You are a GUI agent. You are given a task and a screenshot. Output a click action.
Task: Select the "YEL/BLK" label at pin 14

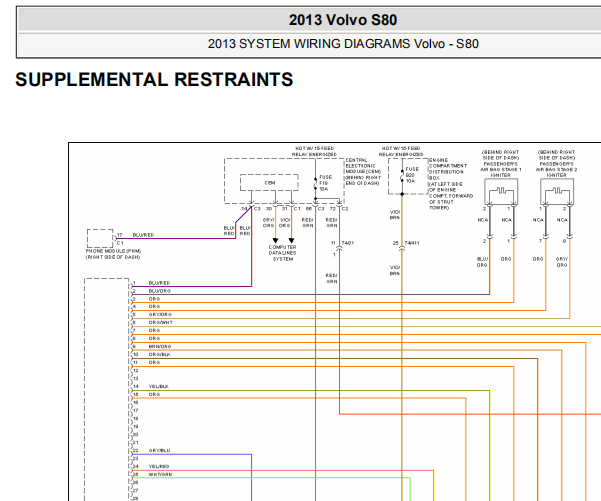(x=159, y=387)
